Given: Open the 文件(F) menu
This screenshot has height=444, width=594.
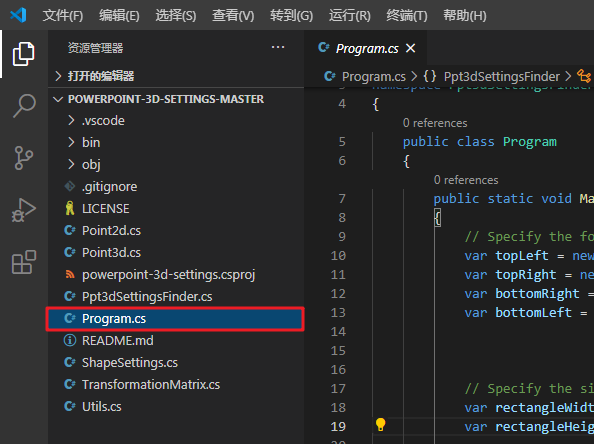Looking at the screenshot, I should (63, 16).
